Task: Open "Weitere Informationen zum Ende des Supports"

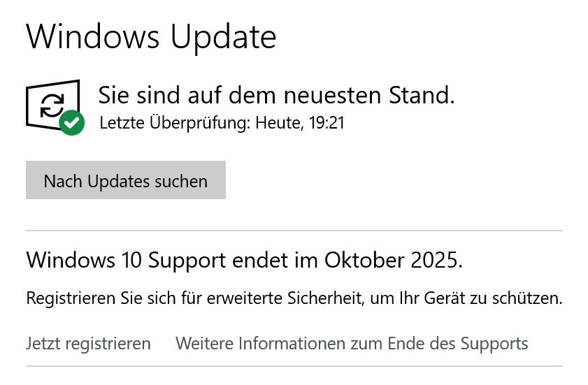Action: 352,344
